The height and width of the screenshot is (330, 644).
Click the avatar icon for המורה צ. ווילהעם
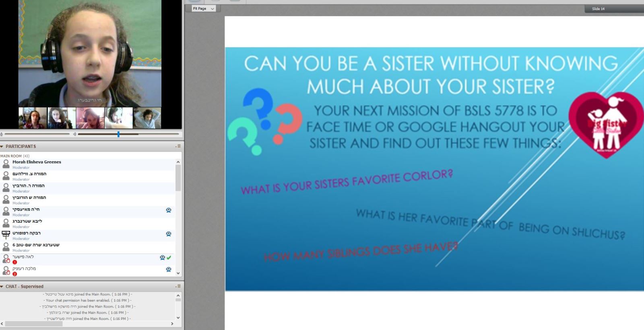(x=6, y=176)
